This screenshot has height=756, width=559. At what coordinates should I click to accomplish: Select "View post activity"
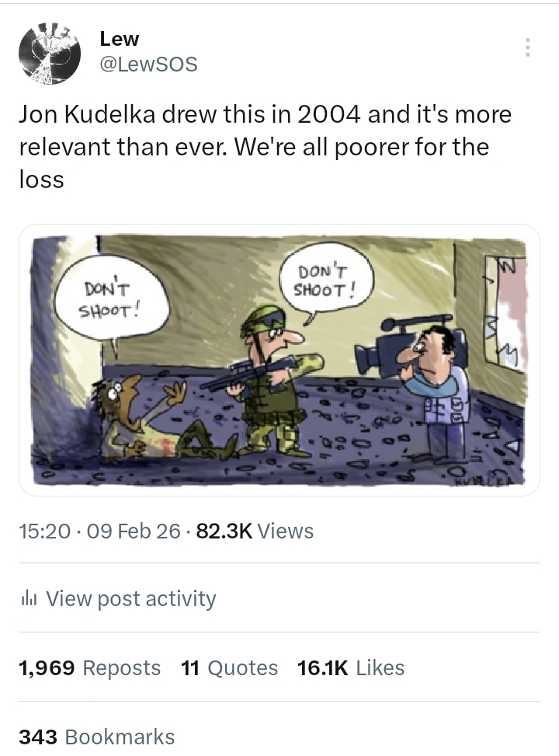(130, 599)
